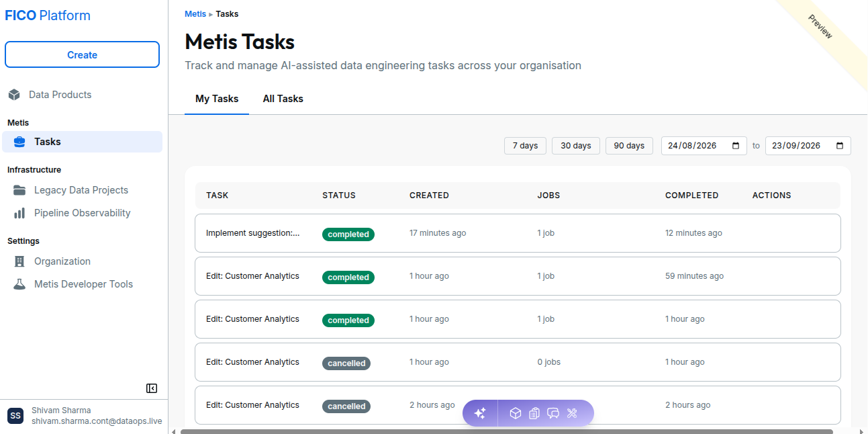This screenshot has height=434, width=868.
Task: Filter tasks to the last 30 days
Action: click(576, 146)
